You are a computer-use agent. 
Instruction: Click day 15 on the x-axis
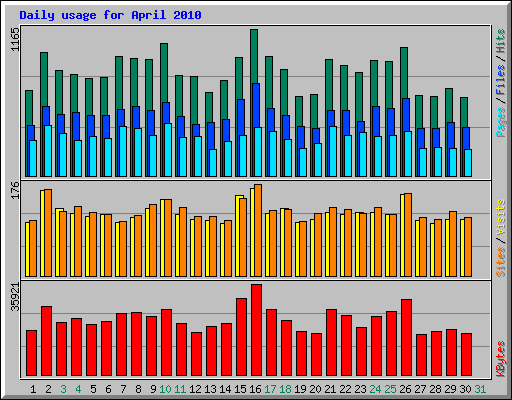[240, 389]
